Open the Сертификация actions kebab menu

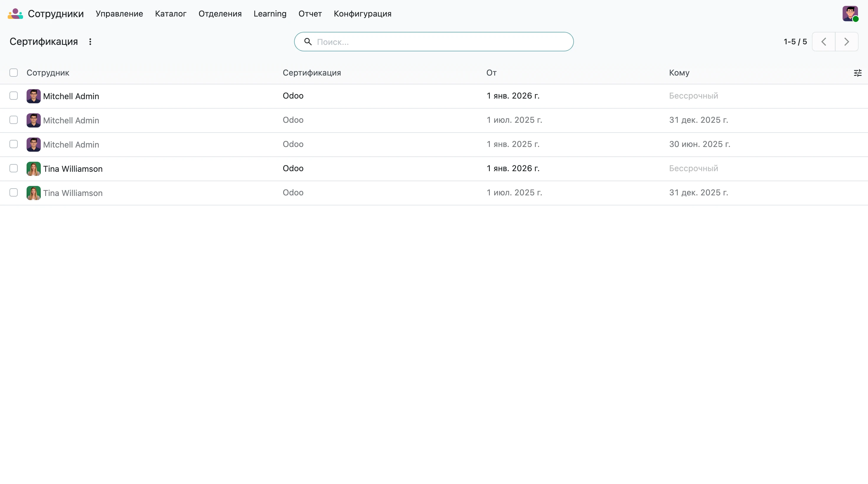(90, 42)
